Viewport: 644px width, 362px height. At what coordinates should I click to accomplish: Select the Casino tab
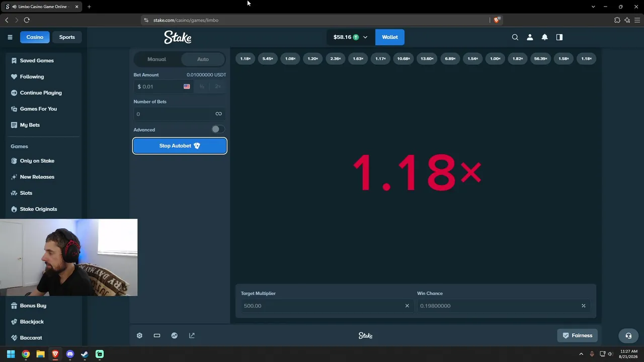point(35,37)
